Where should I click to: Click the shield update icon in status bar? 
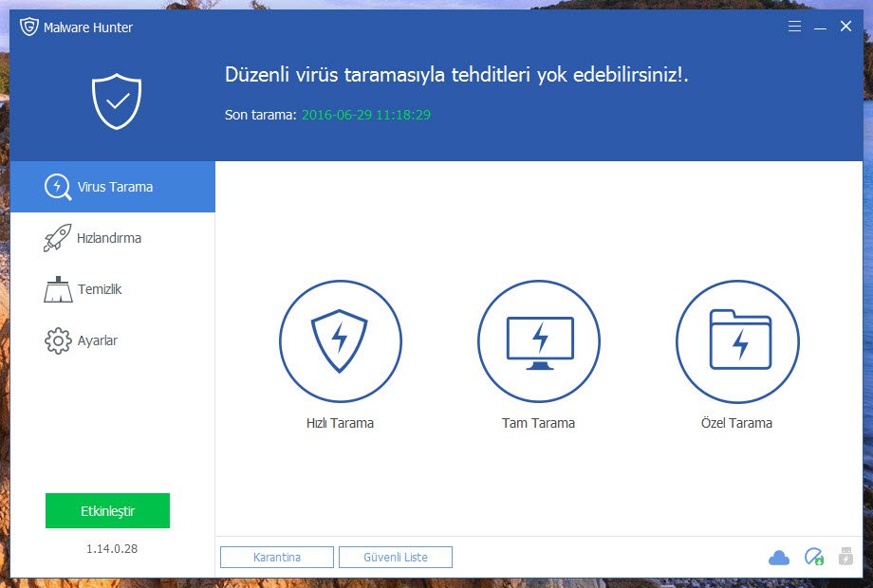(x=814, y=557)
